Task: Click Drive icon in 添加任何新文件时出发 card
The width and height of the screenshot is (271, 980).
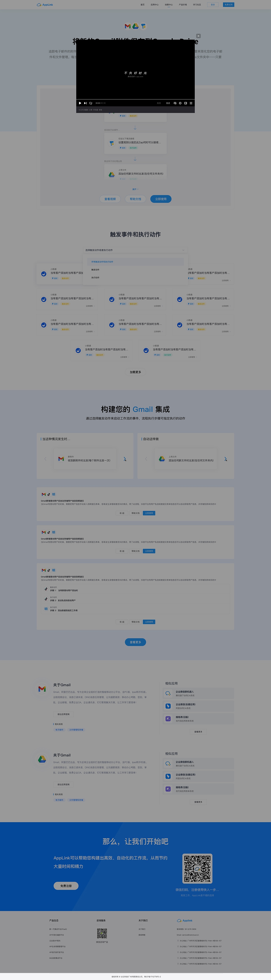Action: (162, 459)
